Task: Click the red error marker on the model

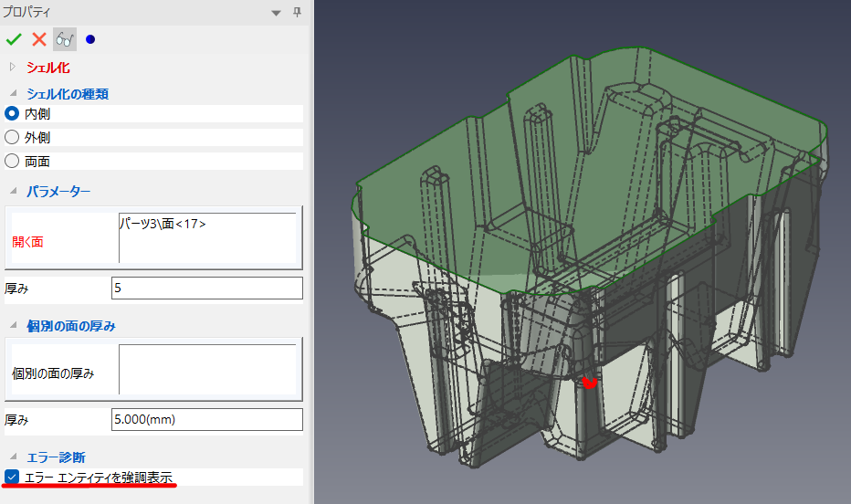Action: click(590, 383)
